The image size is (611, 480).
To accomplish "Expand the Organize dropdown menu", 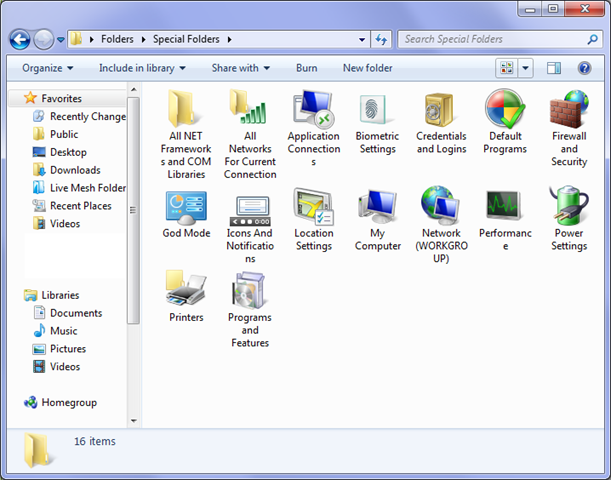I will point(48,68).
